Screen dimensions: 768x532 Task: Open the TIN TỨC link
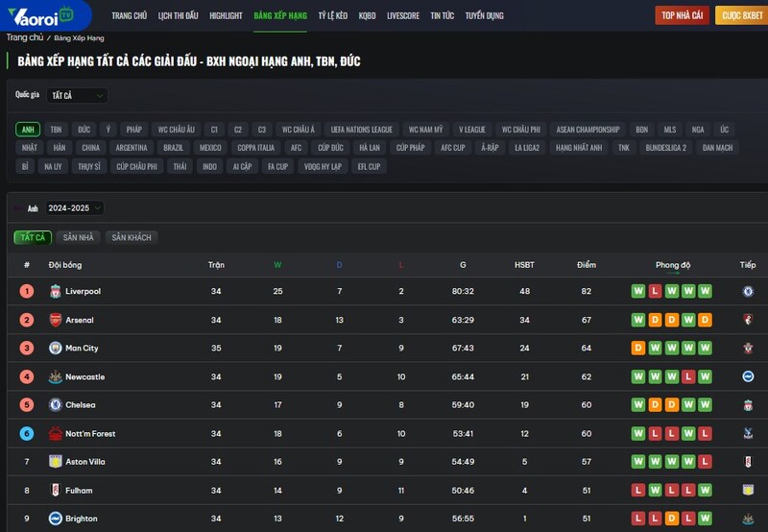coord(443,15)
